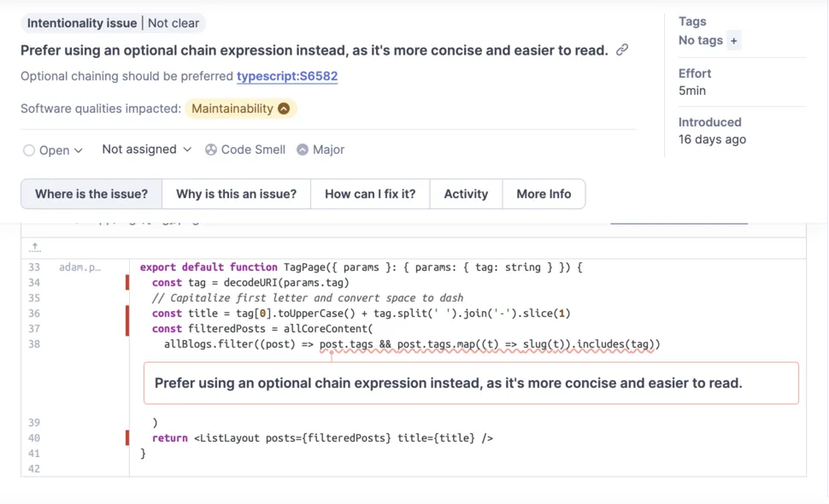829x504 pixels.
Task: Open the More Info tab
Action: (x=544, y=194)
